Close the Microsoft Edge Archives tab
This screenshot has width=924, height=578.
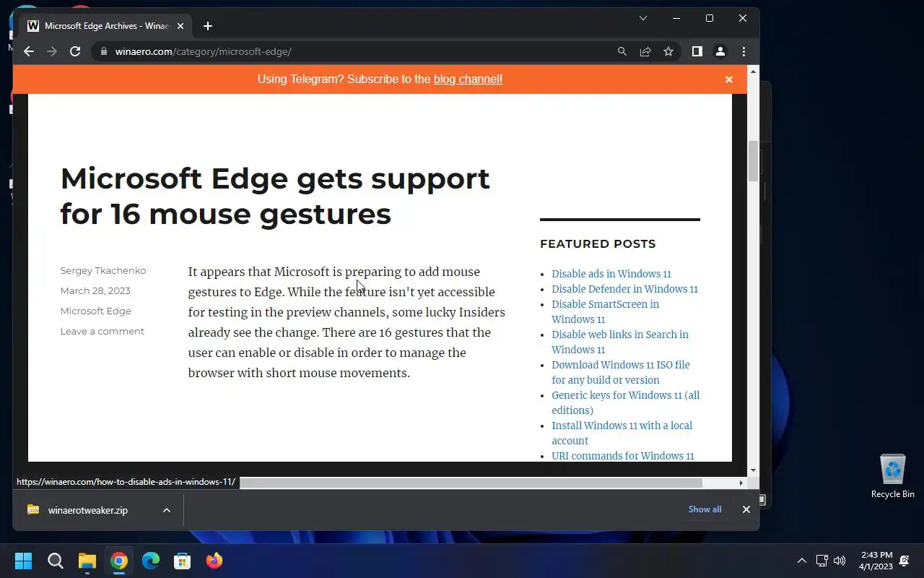(x=180, y=26)
